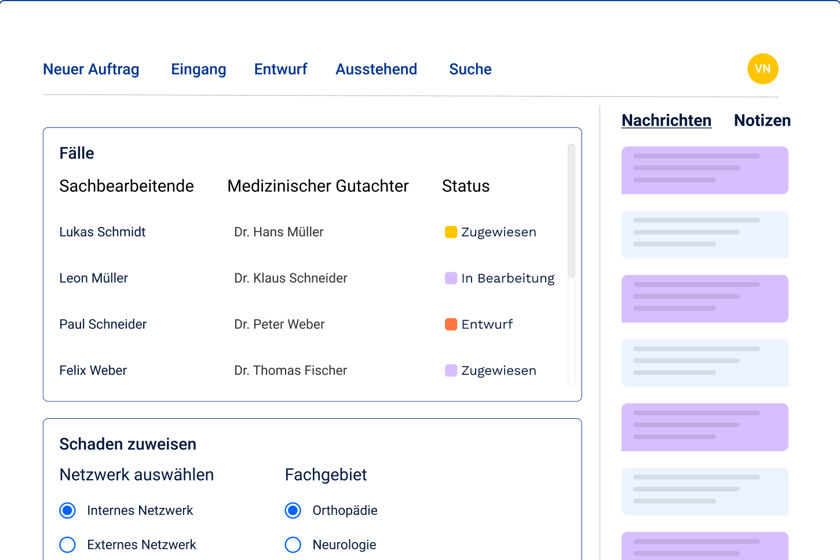Open the third message card under Nachrichten
This screenshot has height=560, width=840.
704,298
